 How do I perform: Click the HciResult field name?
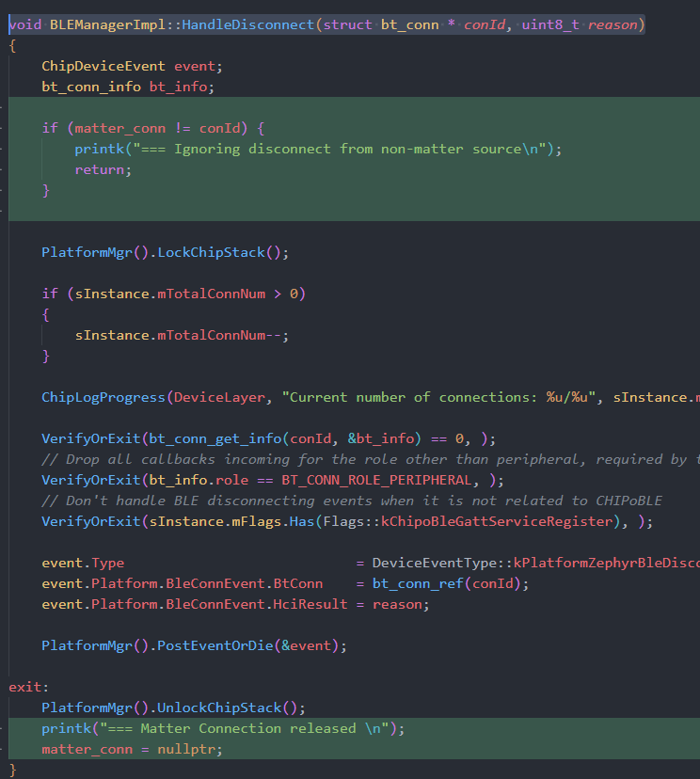310,604
